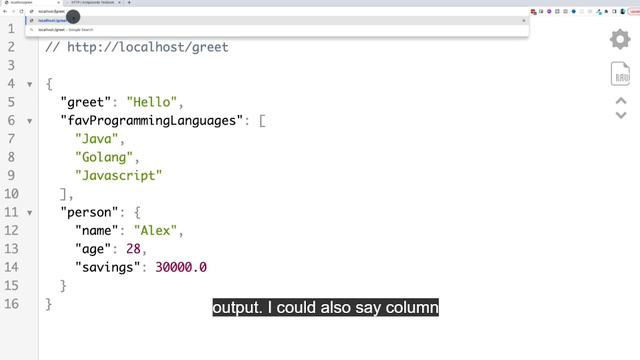Open the JSON viewer settings gear

[620, 40]
